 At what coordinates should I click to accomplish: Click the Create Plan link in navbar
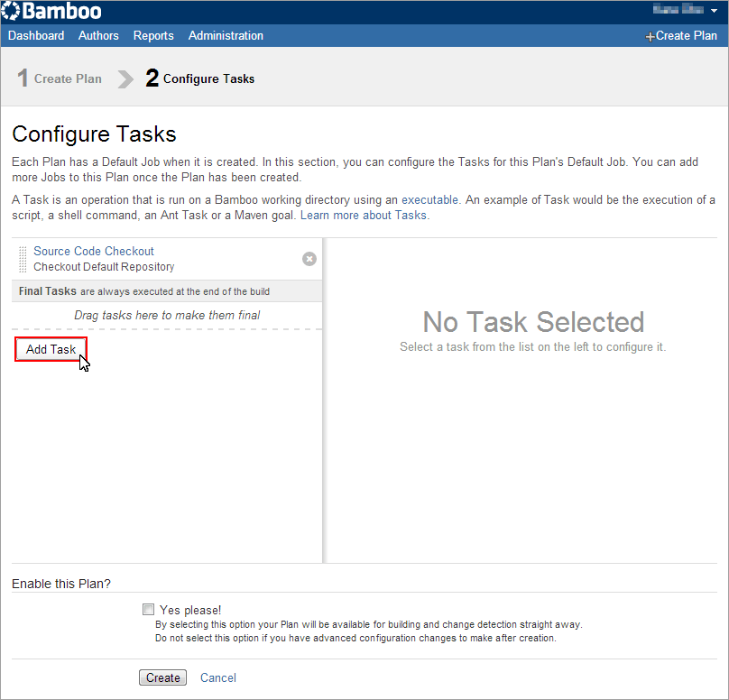[681, 36]
